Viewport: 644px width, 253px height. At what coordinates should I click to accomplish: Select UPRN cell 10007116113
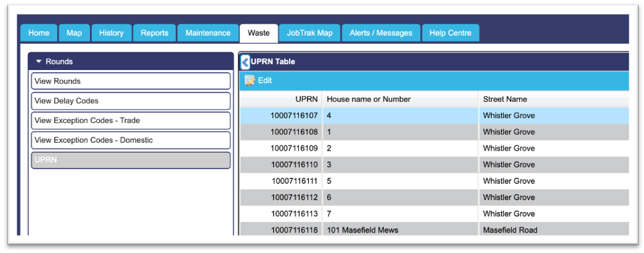click(x=281, y=214)
